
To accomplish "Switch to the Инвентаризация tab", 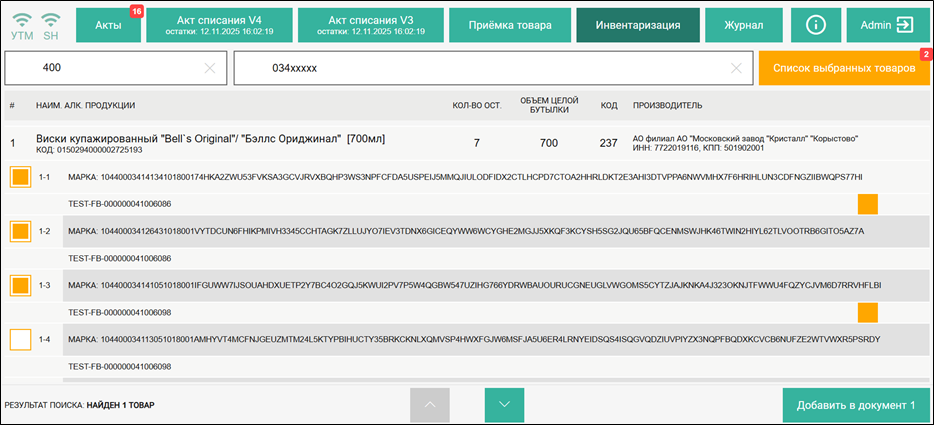I will 637,25.
